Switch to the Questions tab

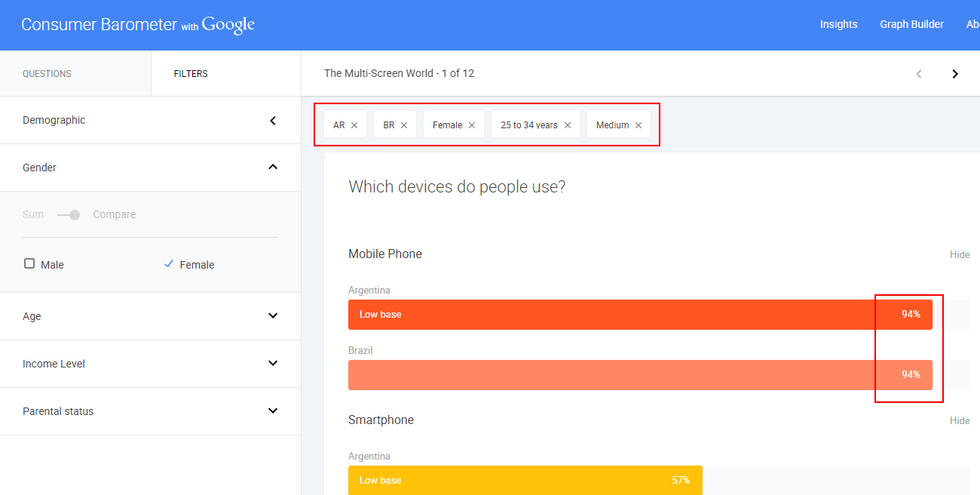47,74
